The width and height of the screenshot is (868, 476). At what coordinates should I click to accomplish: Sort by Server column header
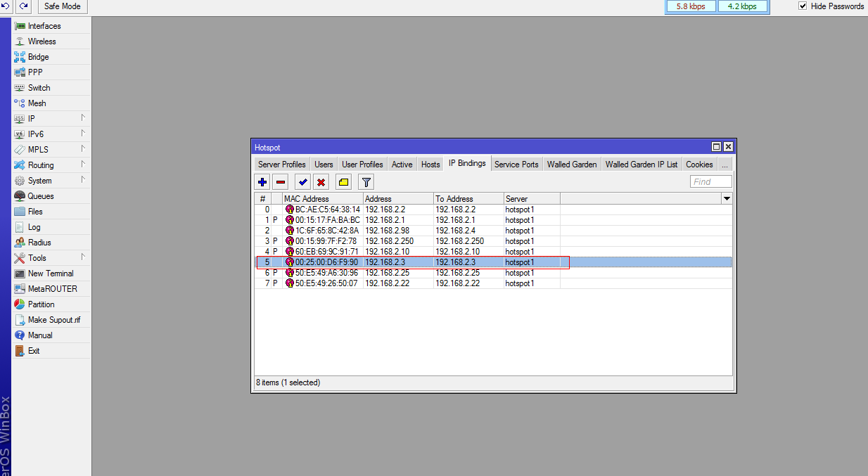click(532, 199)
